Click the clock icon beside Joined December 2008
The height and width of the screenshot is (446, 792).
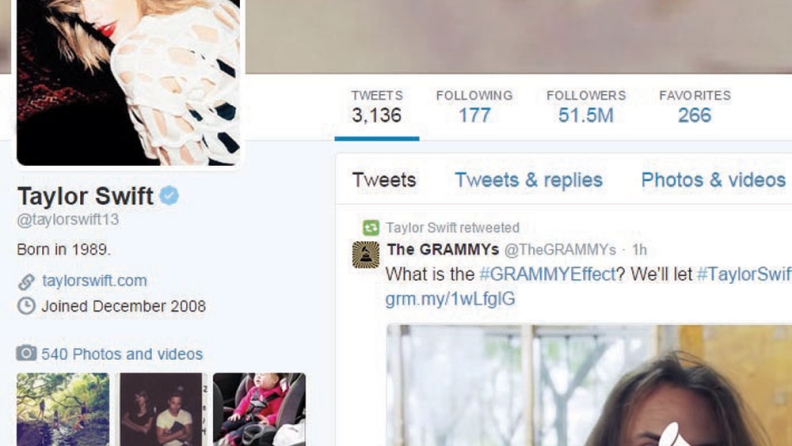[x=26, y=306]
